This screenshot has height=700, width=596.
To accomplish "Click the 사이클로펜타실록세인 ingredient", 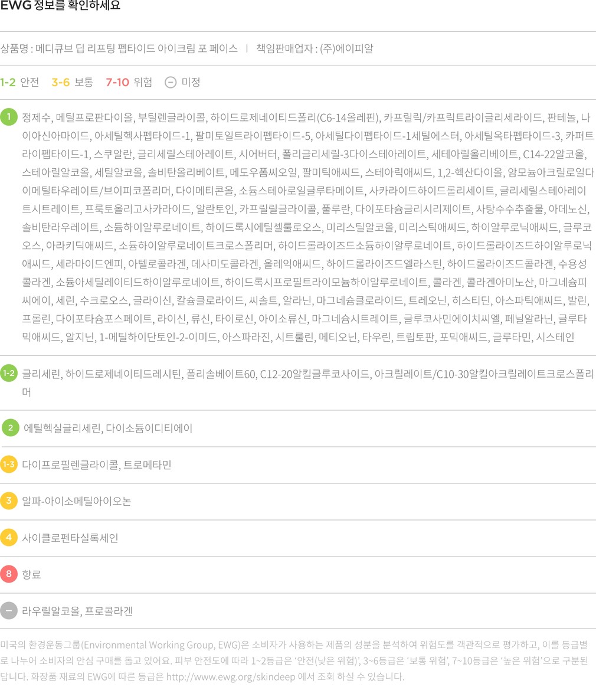I will (x=70, y=538).
